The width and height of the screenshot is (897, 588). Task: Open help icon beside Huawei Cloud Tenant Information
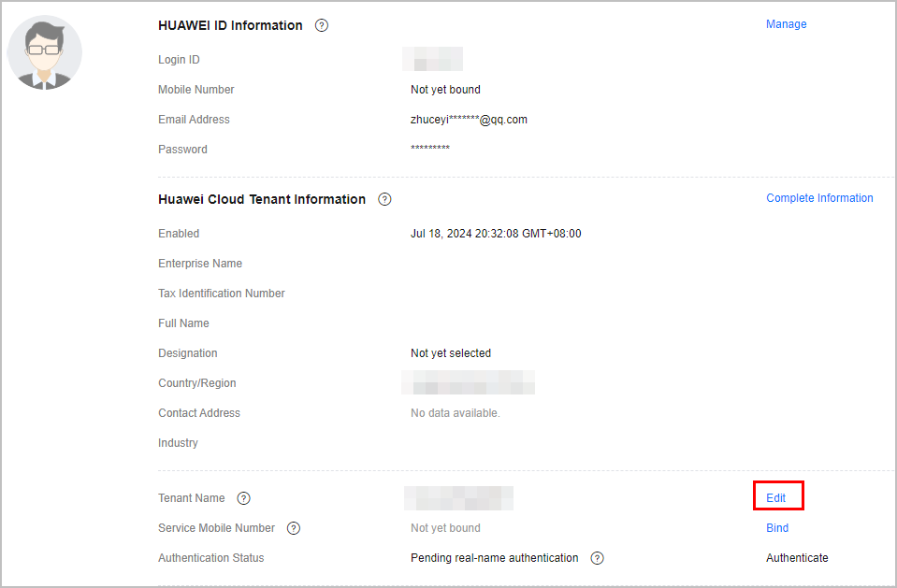(x=384, y=199)
